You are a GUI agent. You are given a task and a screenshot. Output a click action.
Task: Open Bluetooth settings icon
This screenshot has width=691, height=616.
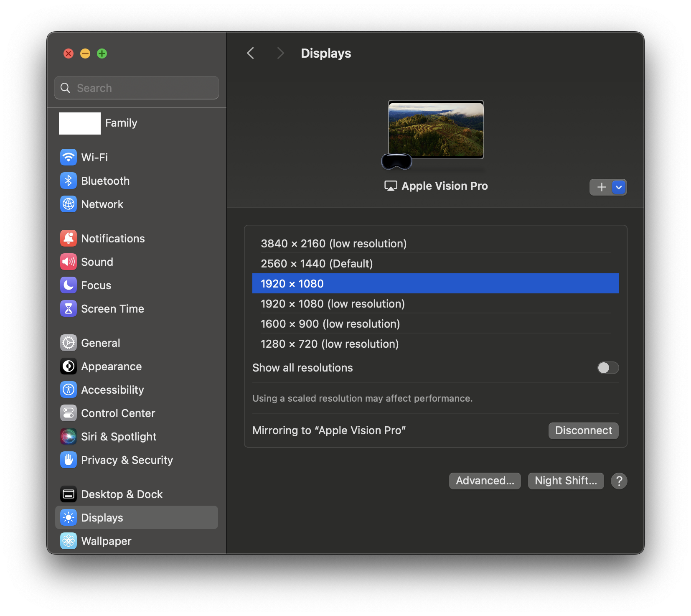pyautogui.click(x=69, y=181)
